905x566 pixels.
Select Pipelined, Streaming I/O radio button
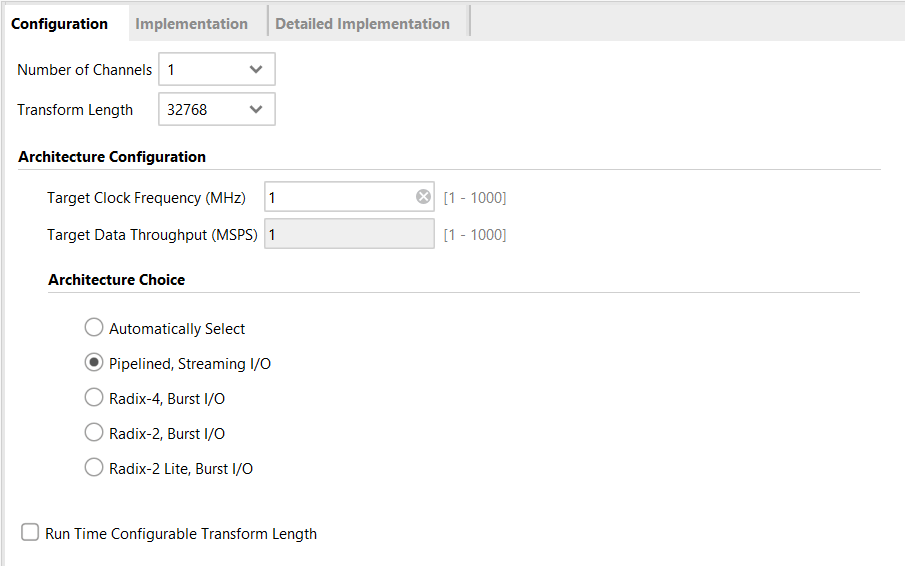click(94, 363)
